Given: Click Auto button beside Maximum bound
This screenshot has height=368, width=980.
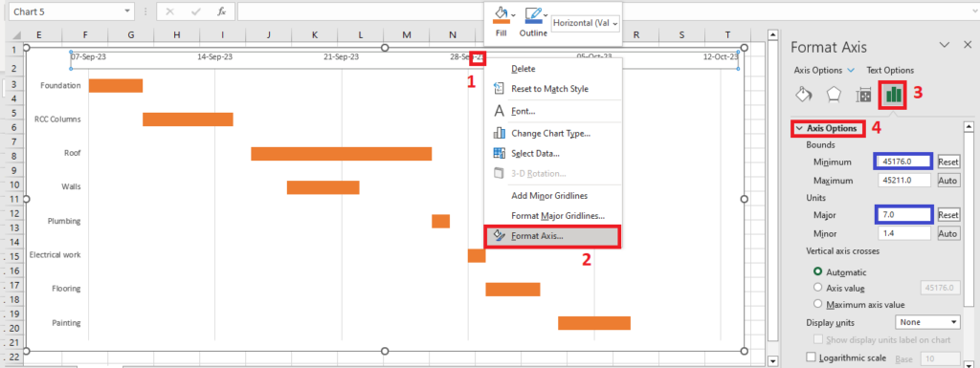Looking at the screenshot, I should coord(948,181).
